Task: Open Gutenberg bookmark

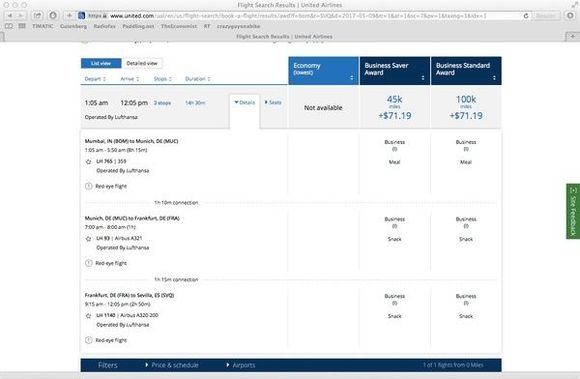Action: [x=73, y=26]
